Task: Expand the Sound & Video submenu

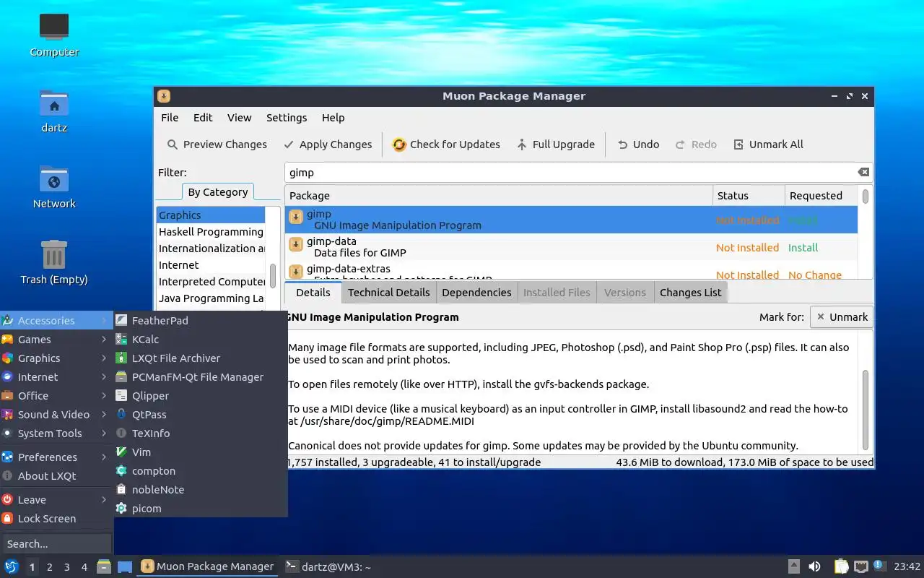Action: 56,415
